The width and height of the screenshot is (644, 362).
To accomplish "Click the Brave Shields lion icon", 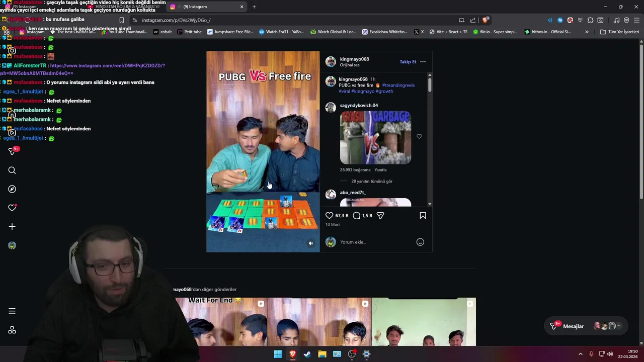I will coord(485,20).
